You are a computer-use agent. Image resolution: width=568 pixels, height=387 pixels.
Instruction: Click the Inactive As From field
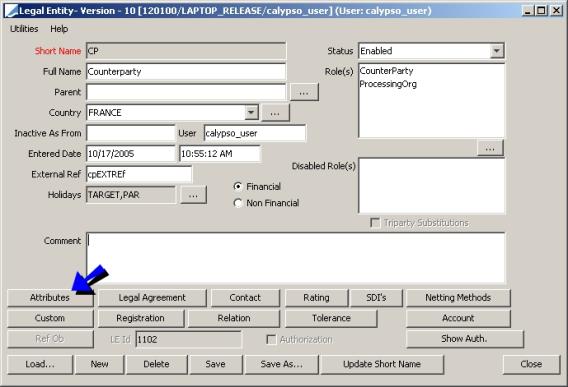point(130,133)
